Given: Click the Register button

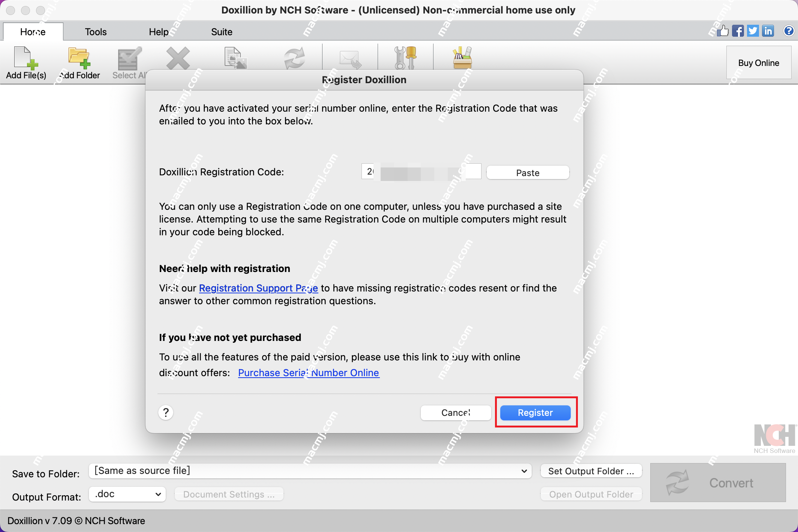Looking at the screenshot, I should pos(535,412).
